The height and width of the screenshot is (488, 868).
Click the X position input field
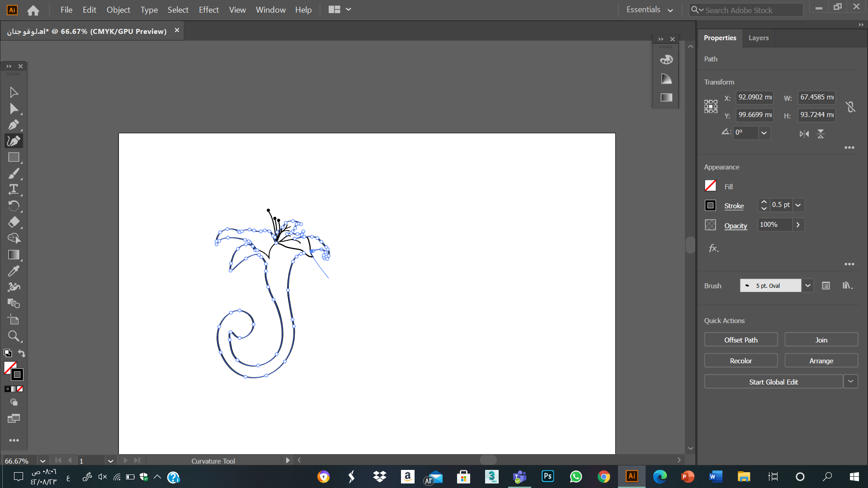click(755, 97)
